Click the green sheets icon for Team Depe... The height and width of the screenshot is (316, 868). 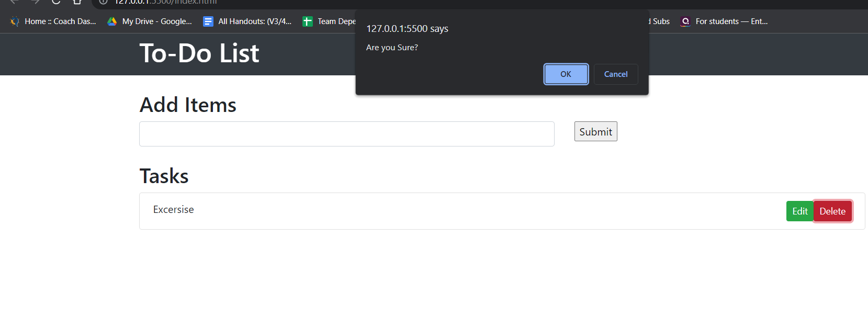coord(308,21)
